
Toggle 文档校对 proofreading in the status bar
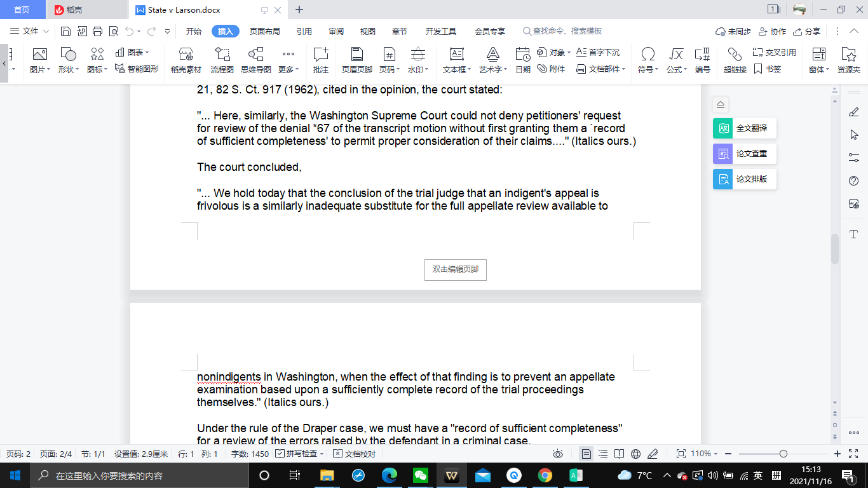click(355, 454)
